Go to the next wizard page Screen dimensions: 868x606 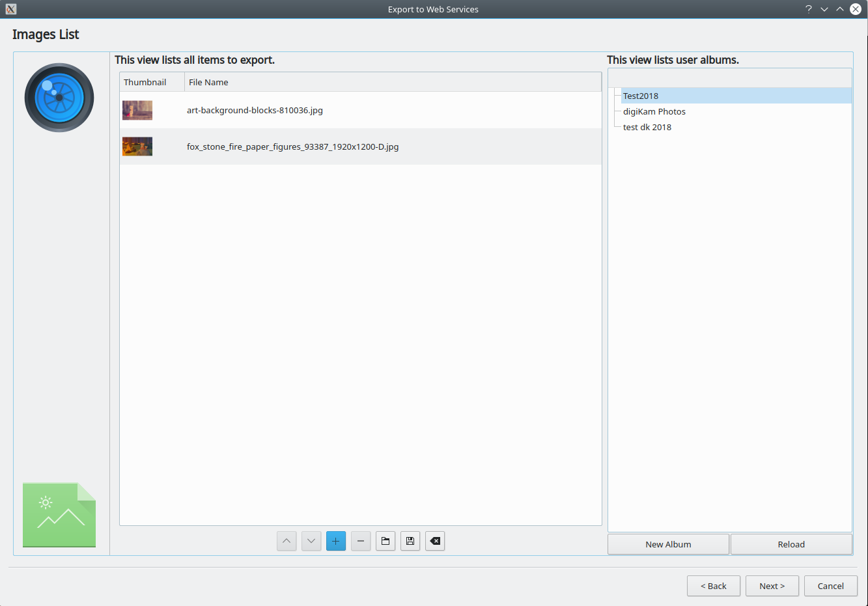click(x=772, y=586)
